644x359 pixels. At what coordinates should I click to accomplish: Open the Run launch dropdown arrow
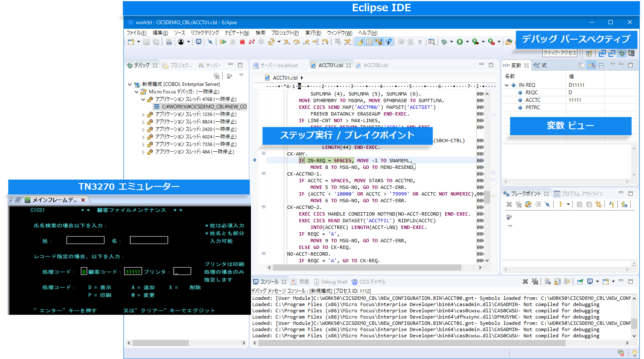pyautogui.click(x=467, y=42)
